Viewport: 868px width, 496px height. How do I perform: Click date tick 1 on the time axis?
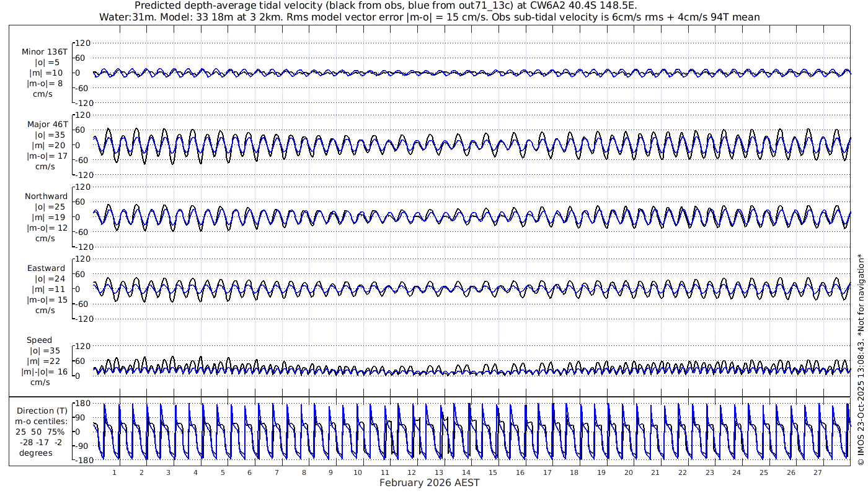click(114, 472)
